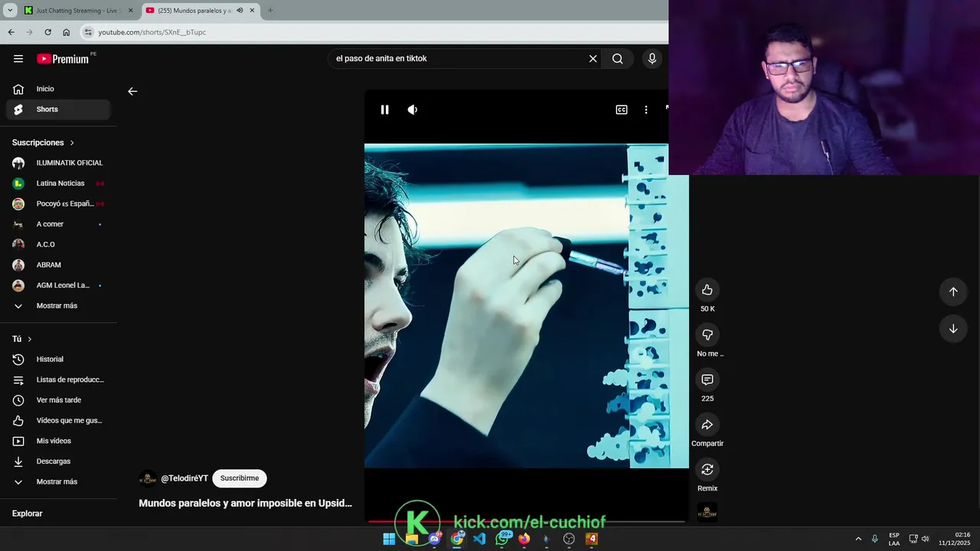Click the browser home button
The width and height of the screenshot is (980, 551).
pos(66,32)
